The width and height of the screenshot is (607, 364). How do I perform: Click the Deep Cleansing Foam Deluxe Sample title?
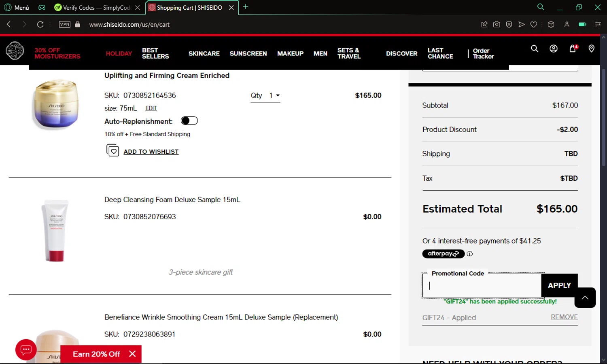coord(172,200)
